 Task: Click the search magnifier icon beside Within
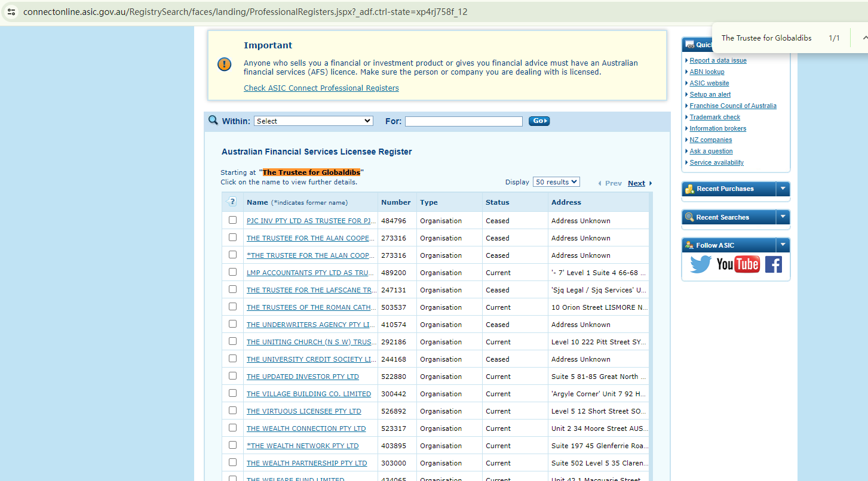click(213, 121)
